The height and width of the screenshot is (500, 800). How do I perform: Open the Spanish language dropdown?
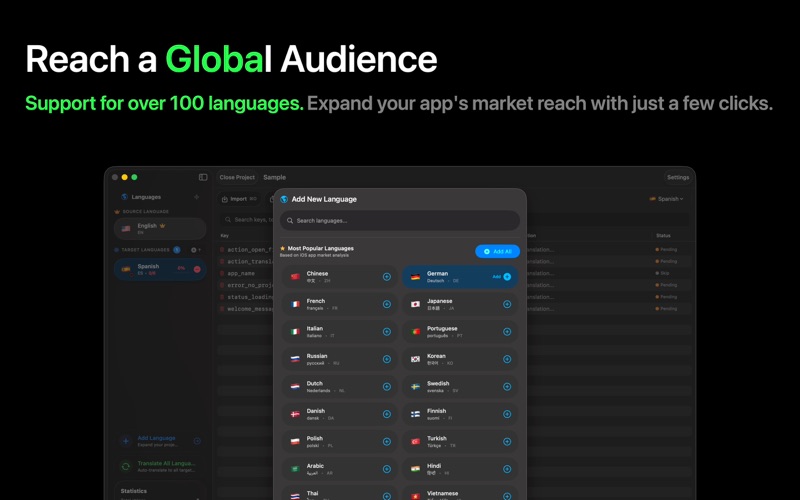(x=666, y=199)
